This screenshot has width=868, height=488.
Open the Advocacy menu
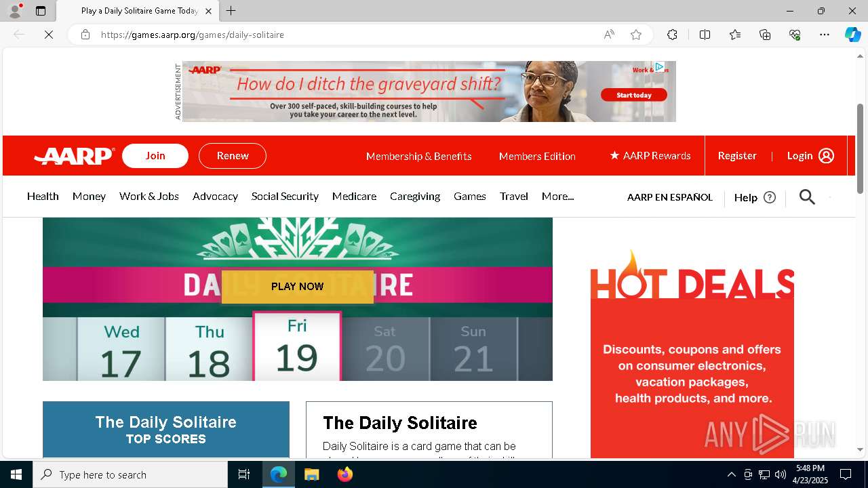[x=215, y=196]
